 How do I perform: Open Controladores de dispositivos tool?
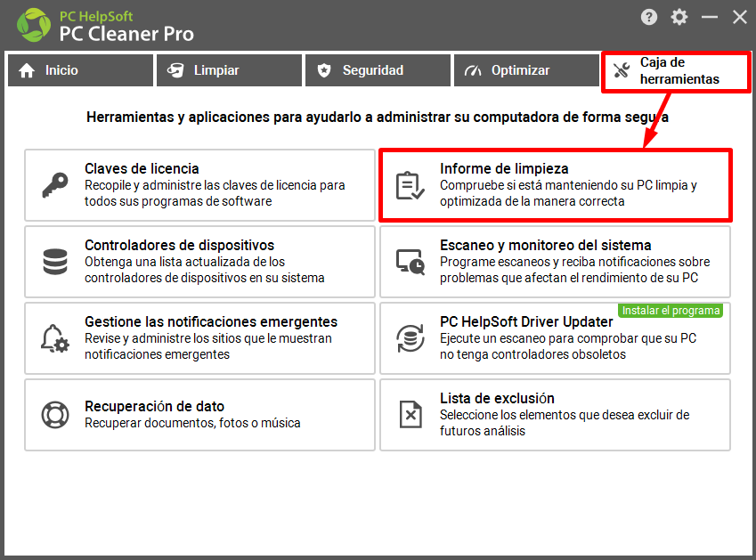[199, 262]
